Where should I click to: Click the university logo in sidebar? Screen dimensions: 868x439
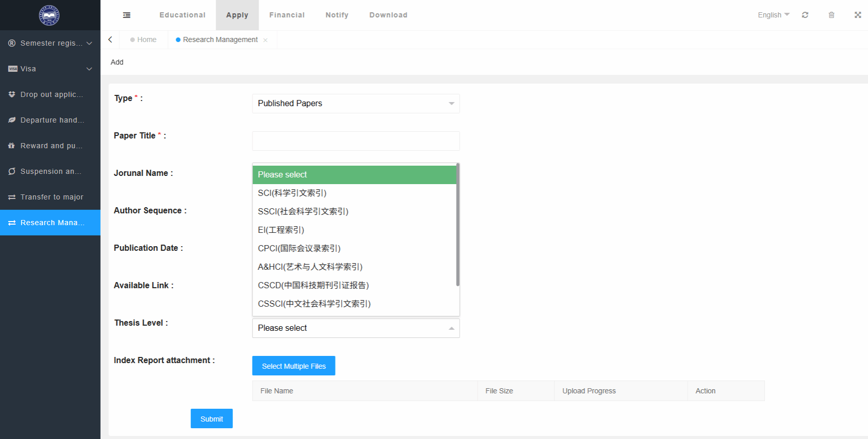coord(49,15)
